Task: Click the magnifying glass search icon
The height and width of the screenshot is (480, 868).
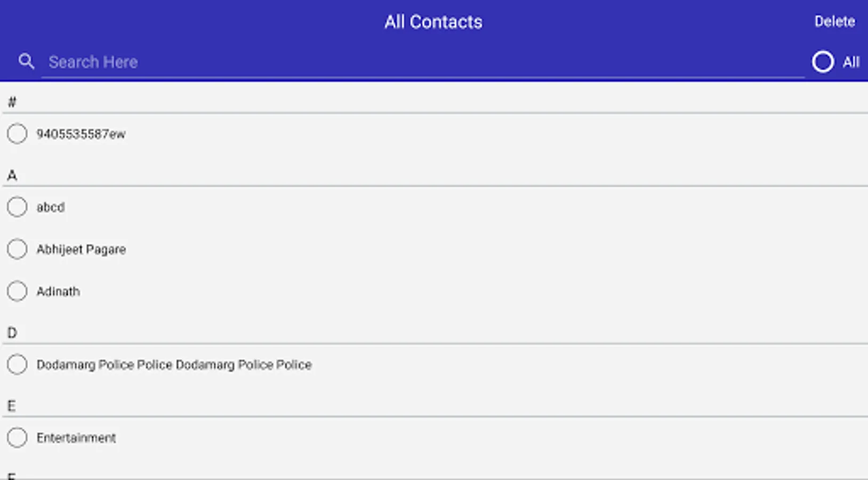Action: [26, 62]
